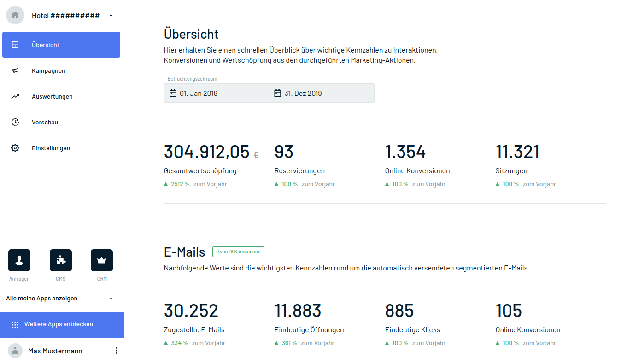
Task: Click the '9 von 16 Kampagnen' badge
Action: point(238,252)
